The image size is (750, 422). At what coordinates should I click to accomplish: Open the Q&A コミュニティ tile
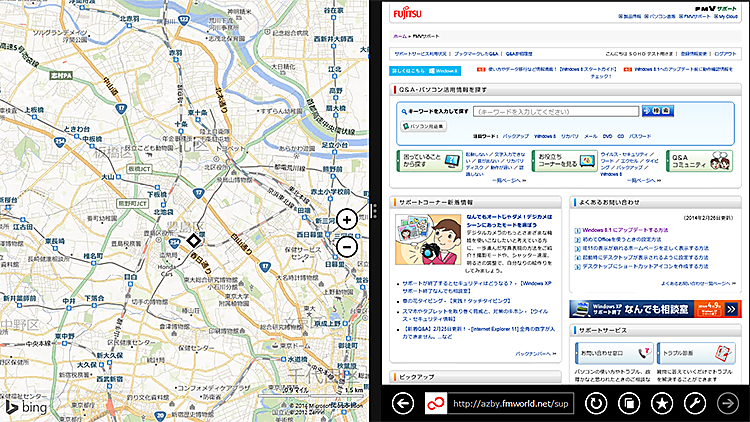tap(700, 161)
